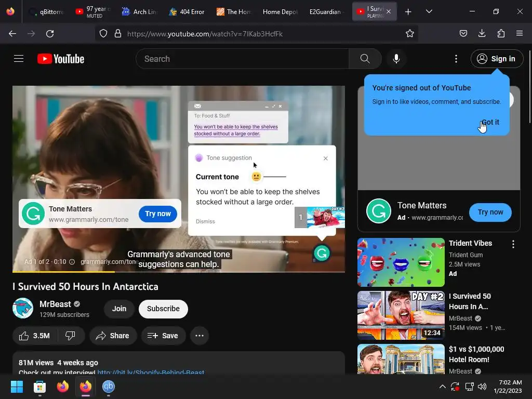
Task: Click Try now on video overlay ad
Action: pyautogui.click(x=158, y=214)
